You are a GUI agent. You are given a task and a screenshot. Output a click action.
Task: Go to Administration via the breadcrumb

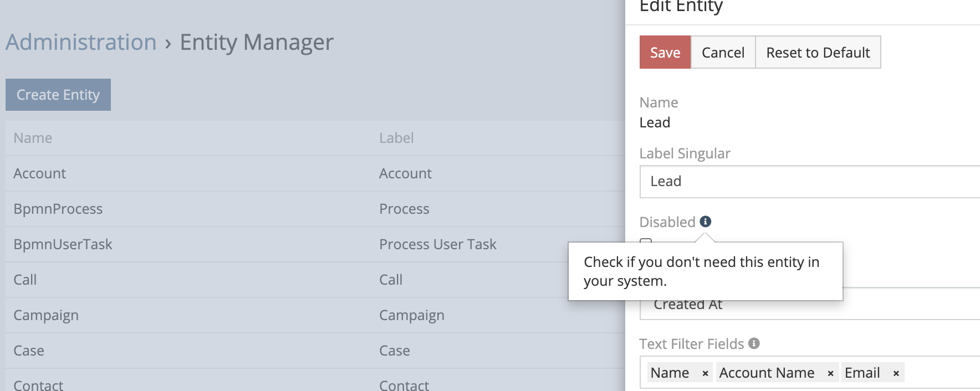(x=81, y=42)
